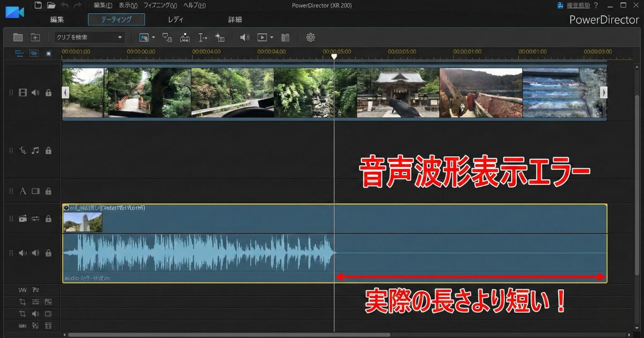Switch to the 詳細 tab
The height and width of the screenshot is (338, 644).
tap(235, 20)
